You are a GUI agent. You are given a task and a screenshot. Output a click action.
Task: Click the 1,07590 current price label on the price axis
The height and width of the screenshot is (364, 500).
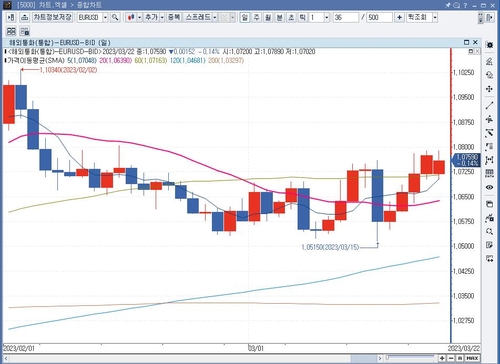[466, 160]
